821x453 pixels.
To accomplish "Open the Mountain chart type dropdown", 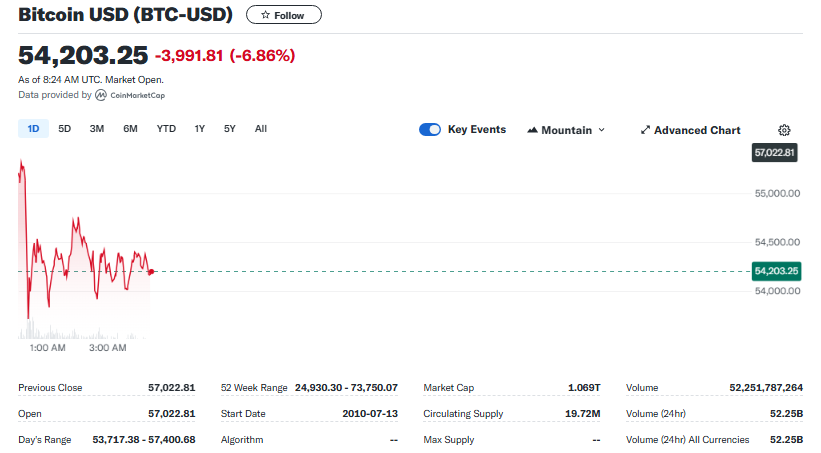I will tap(566, 130).
